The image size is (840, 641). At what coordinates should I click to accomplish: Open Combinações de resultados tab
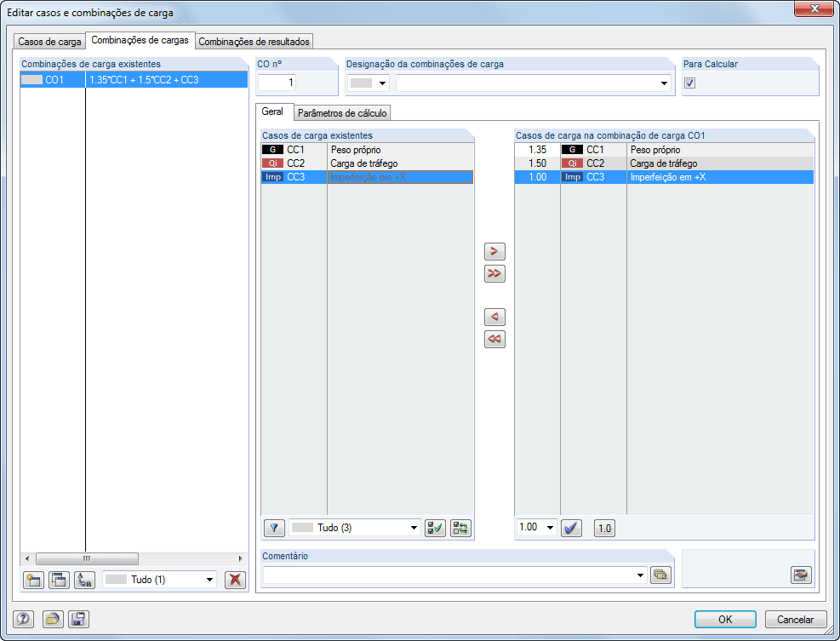click(x=254, y=41)
